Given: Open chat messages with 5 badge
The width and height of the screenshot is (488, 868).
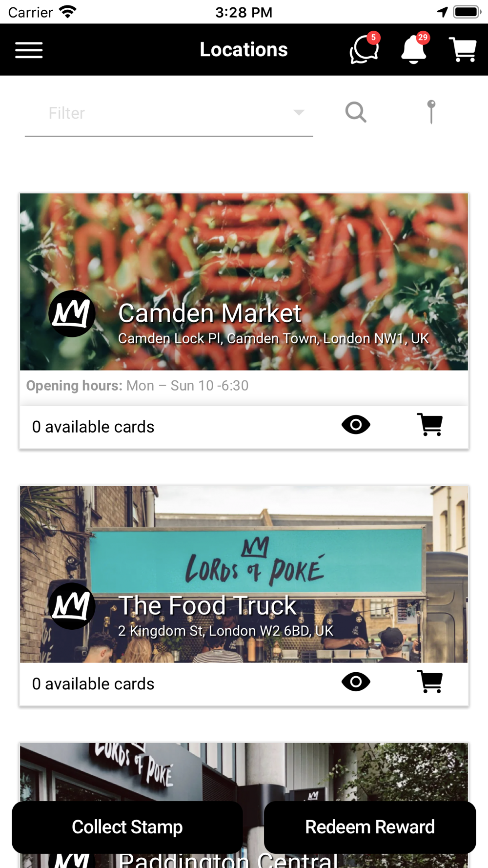Looking at the screenshot, I should [x=365, y=49].
